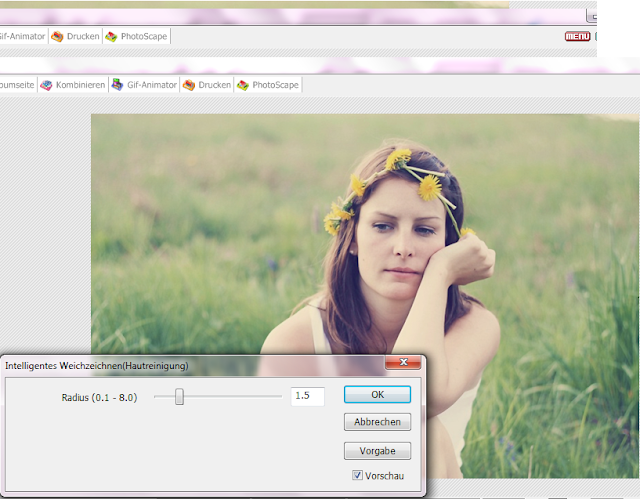
Task: Click the Gif-Animator icon in lower row
Action: tap(117, 85)
